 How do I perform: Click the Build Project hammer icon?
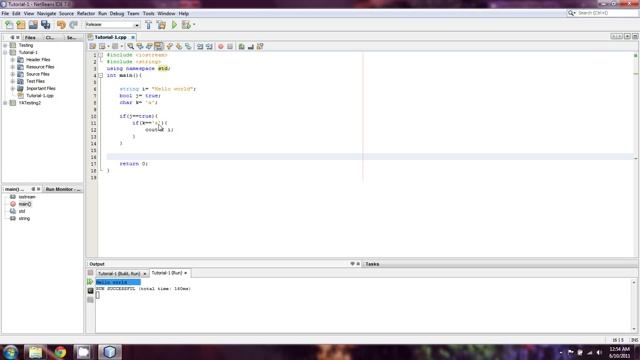click(x=149, y=25)
